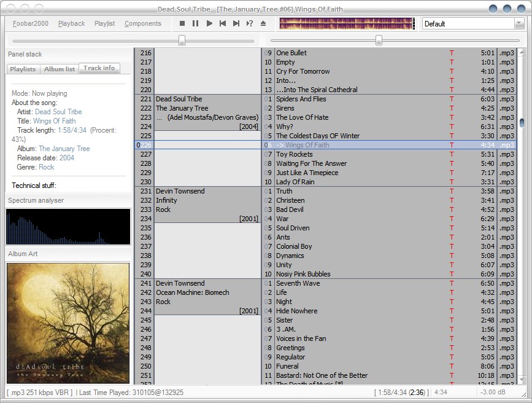Switch to the Playlists tab
Image resolution: width=532 pixels, height=403 pixels.
(23, 69)
